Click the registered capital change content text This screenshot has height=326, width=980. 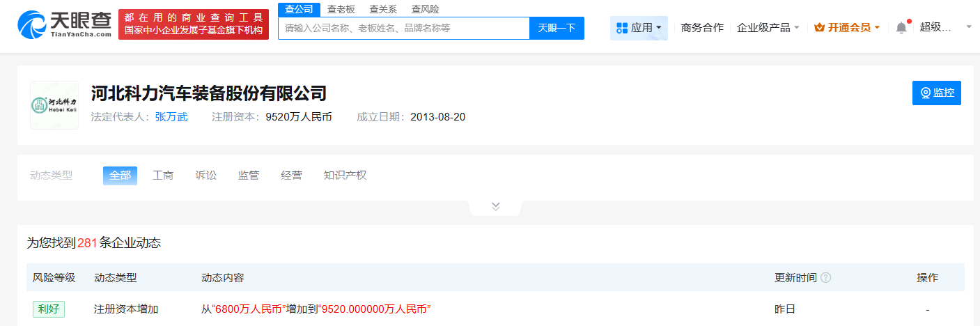coord(316,309)
